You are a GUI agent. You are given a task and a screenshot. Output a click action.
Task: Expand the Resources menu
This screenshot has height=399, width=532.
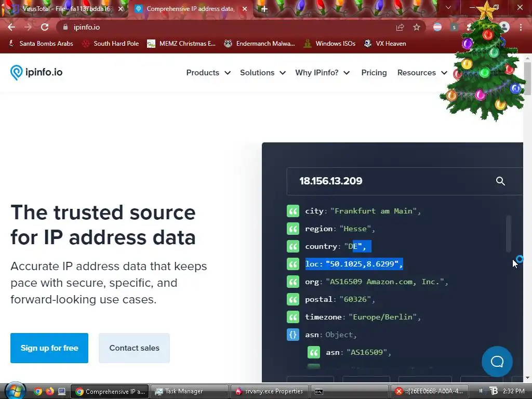422,73
